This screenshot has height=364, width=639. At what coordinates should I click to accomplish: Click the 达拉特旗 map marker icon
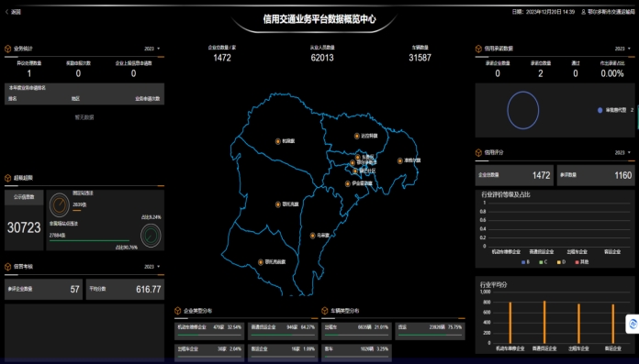point(356,136)
